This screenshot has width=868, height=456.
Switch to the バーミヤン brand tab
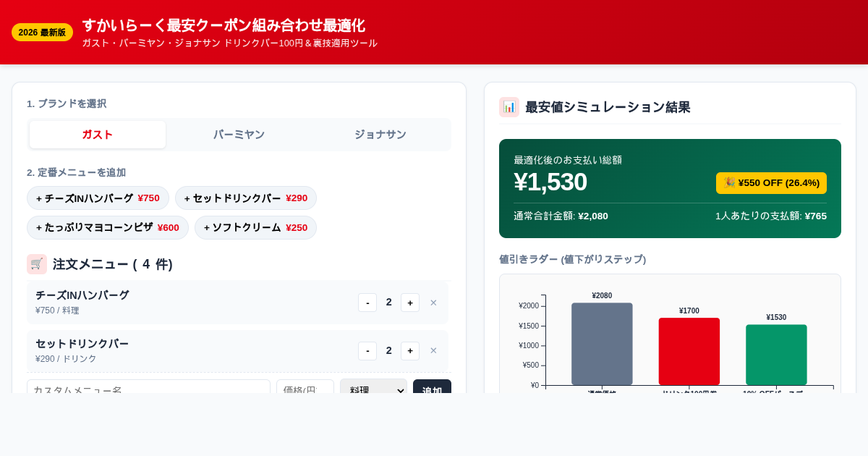point(239,135)
